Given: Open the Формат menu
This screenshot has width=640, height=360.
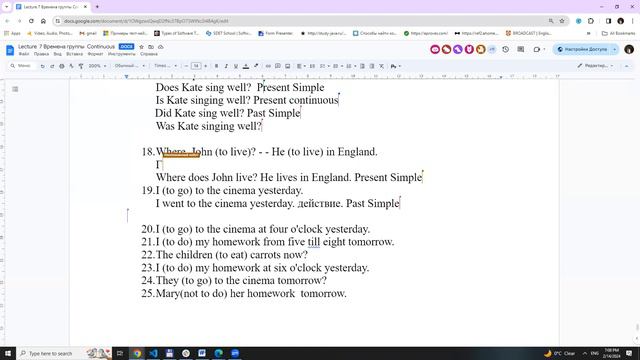Looking at the screenshot, I should point(96,54).
